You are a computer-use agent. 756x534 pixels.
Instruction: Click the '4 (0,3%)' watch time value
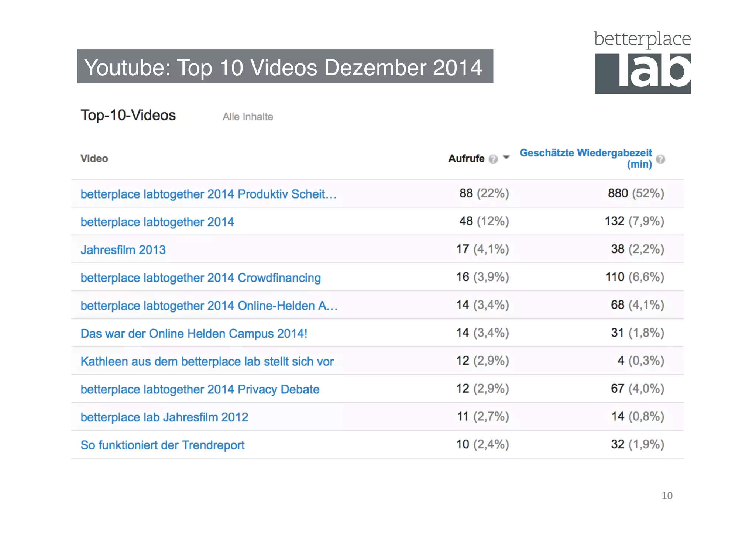(641, 361)
